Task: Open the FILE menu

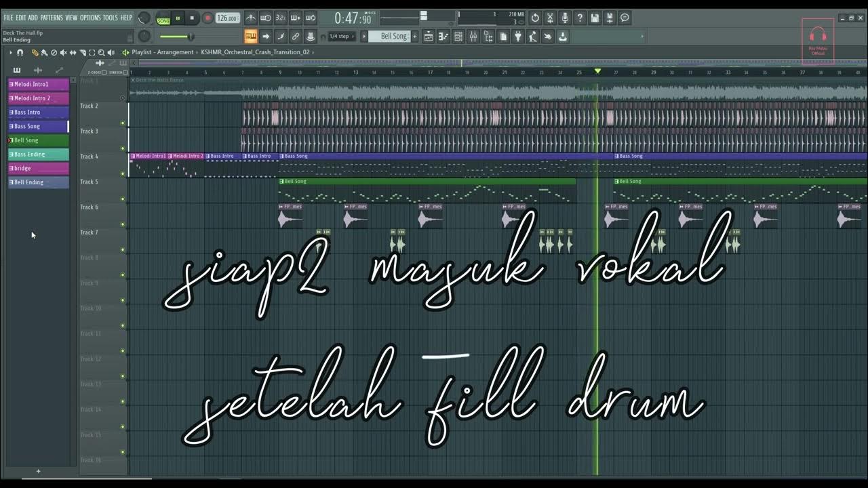Action: click(x=9, y=18)
